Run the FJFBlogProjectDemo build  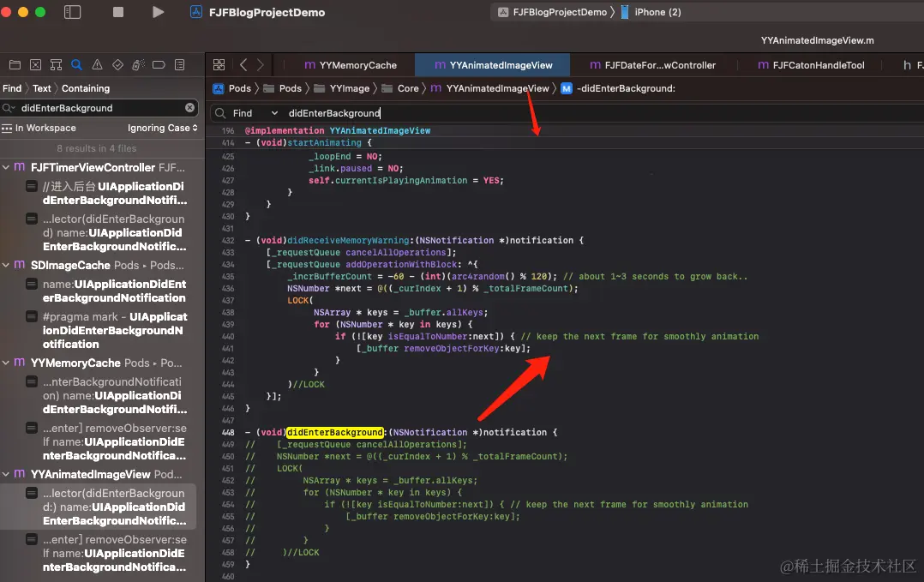pyautogui.click(x=158, y=12)
